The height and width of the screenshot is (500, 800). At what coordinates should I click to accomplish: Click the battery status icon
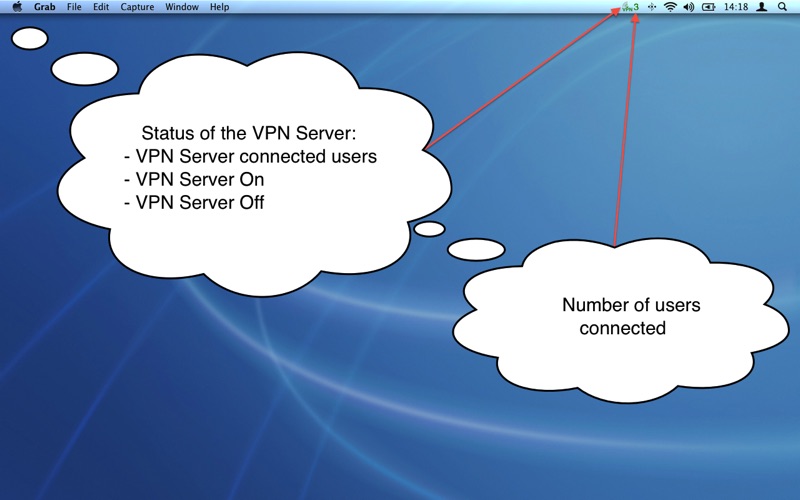pos(708,7)
